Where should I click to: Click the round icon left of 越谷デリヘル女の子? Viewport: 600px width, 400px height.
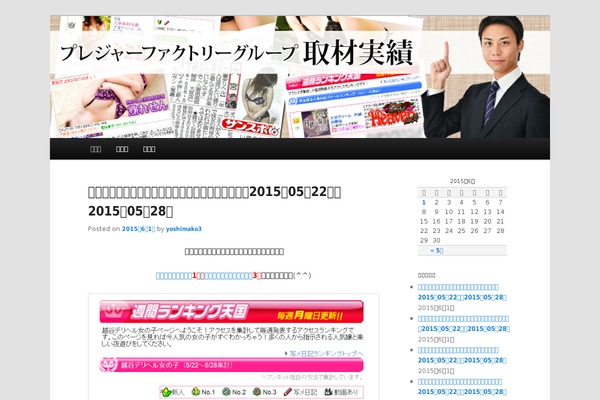point(108,365)
